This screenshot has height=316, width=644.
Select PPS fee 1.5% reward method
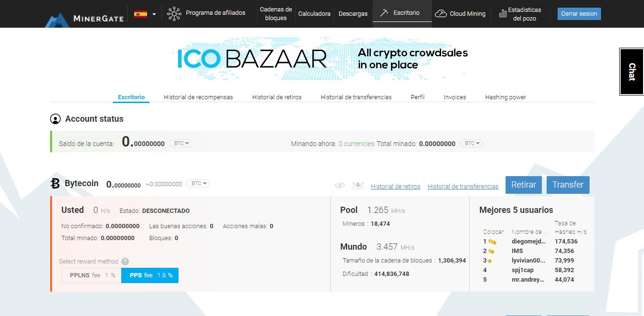point(150,275)
